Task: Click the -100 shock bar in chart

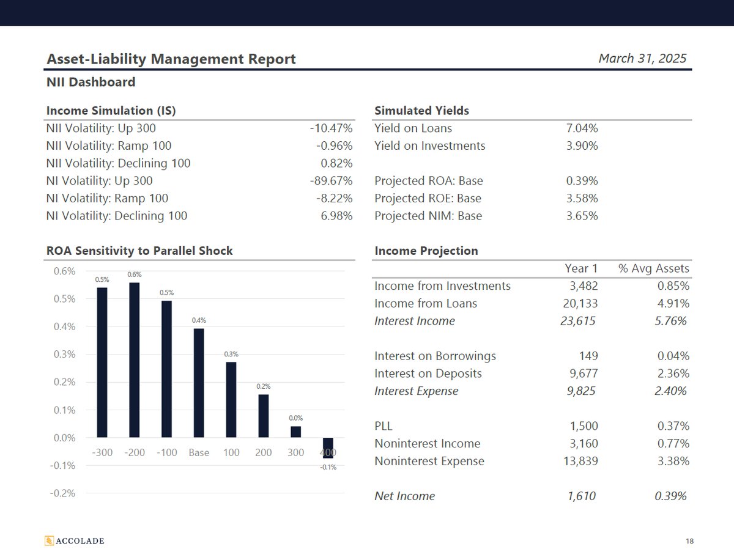Action: [166, 369]
